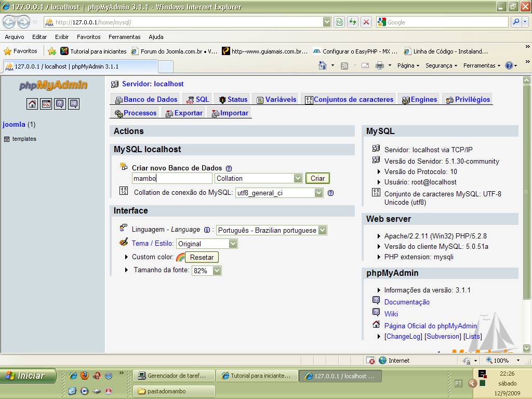Viewport: 532px width, 399px height.
Task: Open the Wiki link
Action: coord(391,314)
